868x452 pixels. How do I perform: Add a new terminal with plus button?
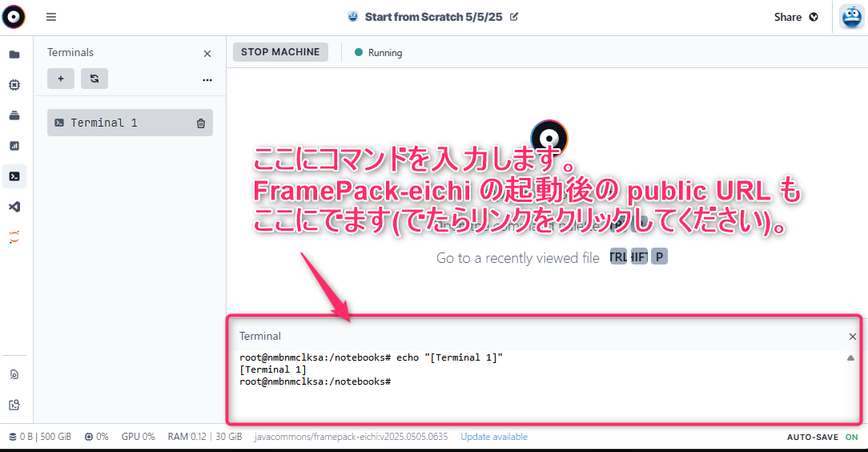click(x=61, y=79)
